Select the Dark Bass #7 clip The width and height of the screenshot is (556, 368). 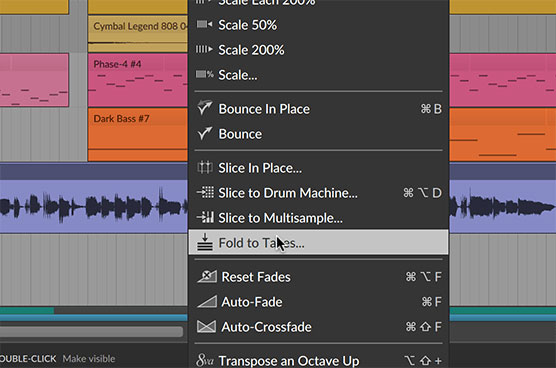(138, 135)
